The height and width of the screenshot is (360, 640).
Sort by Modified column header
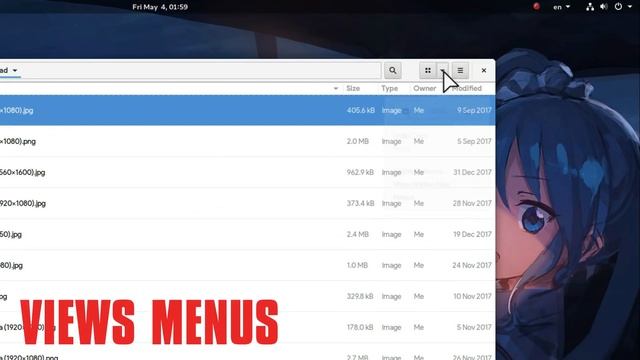[467, 89]
